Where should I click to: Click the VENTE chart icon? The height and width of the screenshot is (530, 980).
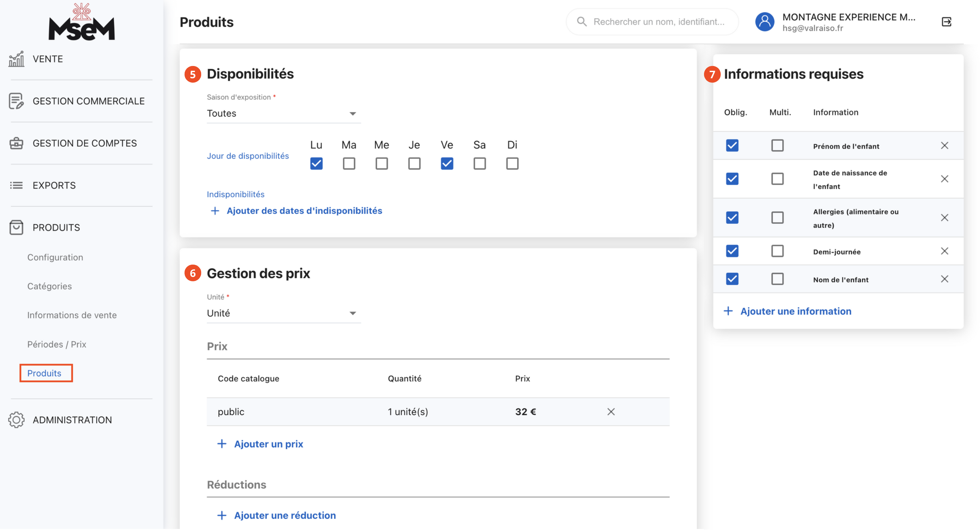16,59
